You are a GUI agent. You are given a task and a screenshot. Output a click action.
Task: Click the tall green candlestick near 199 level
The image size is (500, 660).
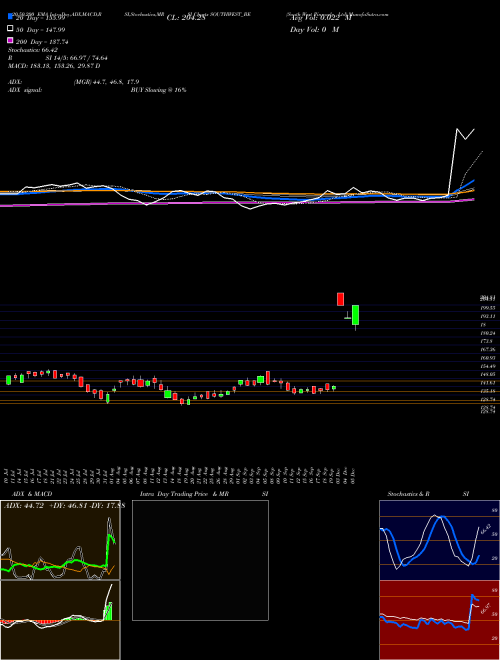[x=356, y=315]
